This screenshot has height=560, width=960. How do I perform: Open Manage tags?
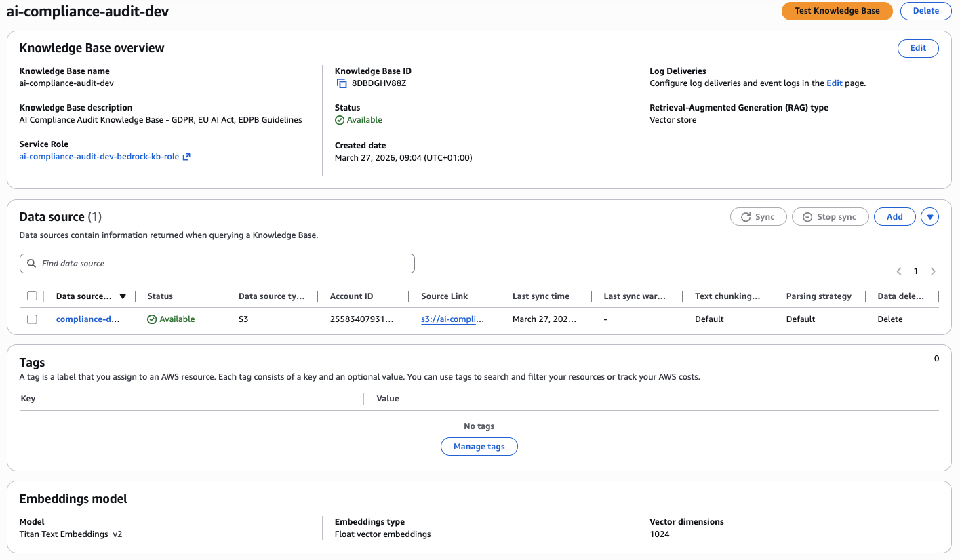[479, 446]
